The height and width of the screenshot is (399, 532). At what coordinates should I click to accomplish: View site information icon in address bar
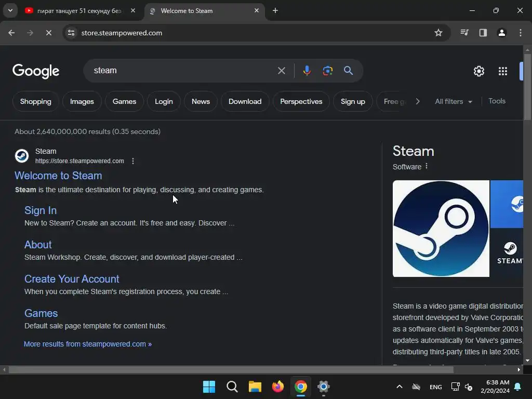coord(71,33)
